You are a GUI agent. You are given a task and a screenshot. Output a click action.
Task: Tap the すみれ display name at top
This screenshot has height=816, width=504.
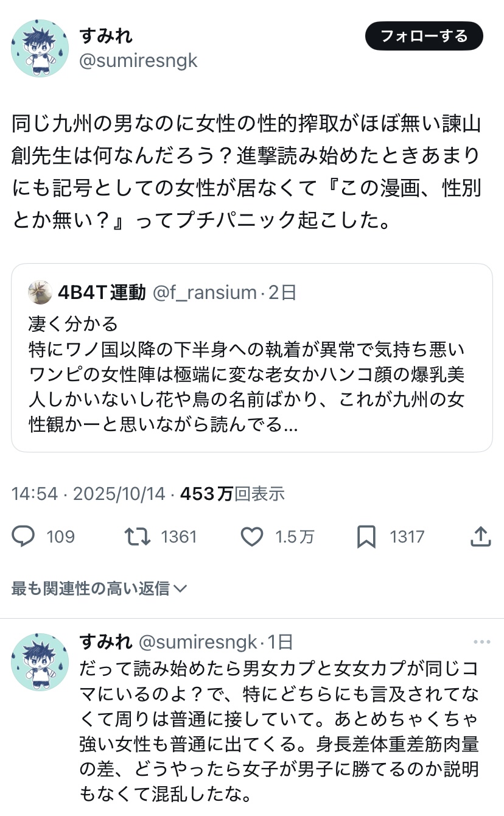coord(106,36)
